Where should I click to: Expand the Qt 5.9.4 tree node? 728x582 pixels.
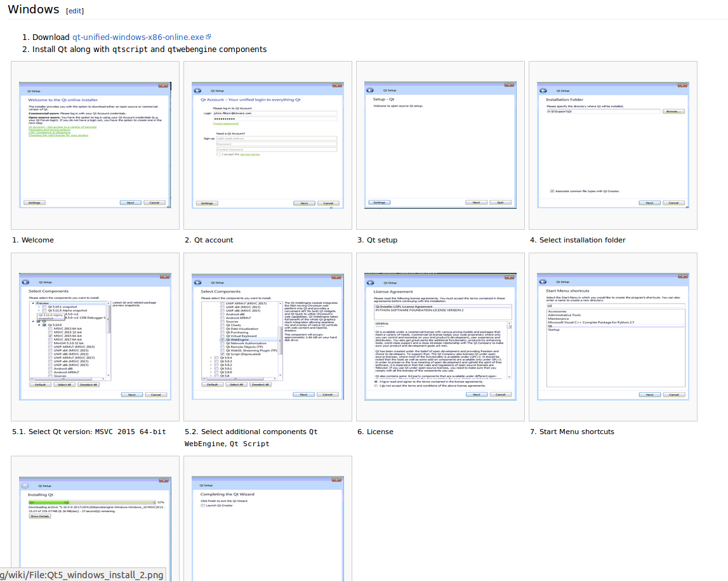coord(211,357)
